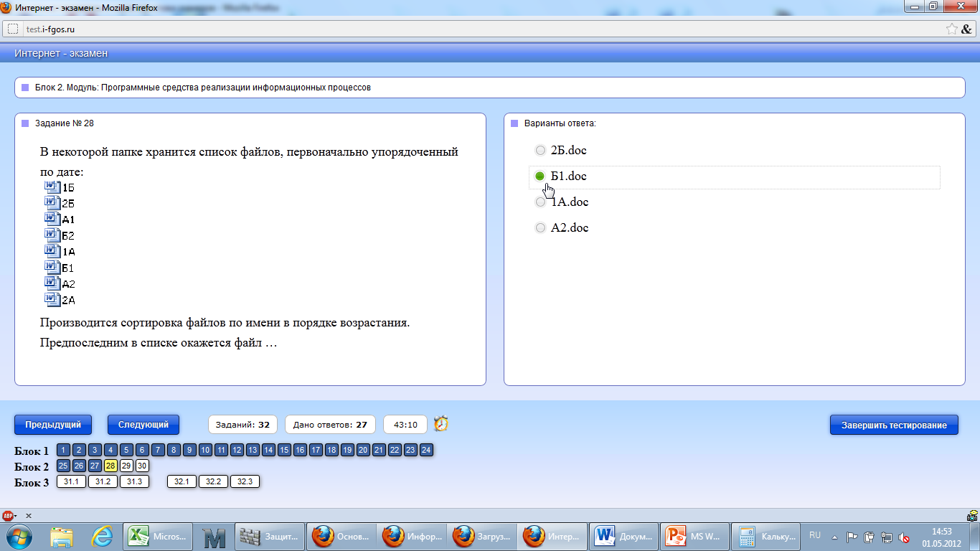
Task: Open Windows Explorer from taskbar
Action: pos(62,537)
